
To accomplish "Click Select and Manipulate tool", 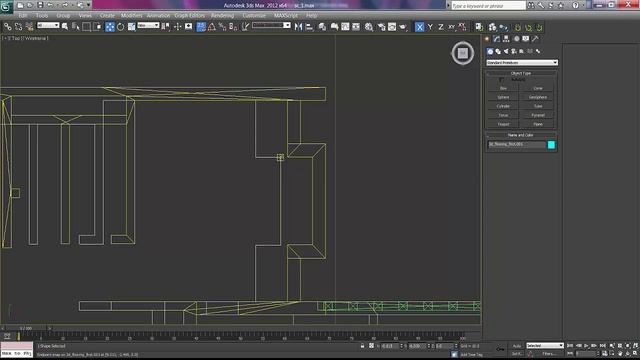I will [x=178, y=27].
